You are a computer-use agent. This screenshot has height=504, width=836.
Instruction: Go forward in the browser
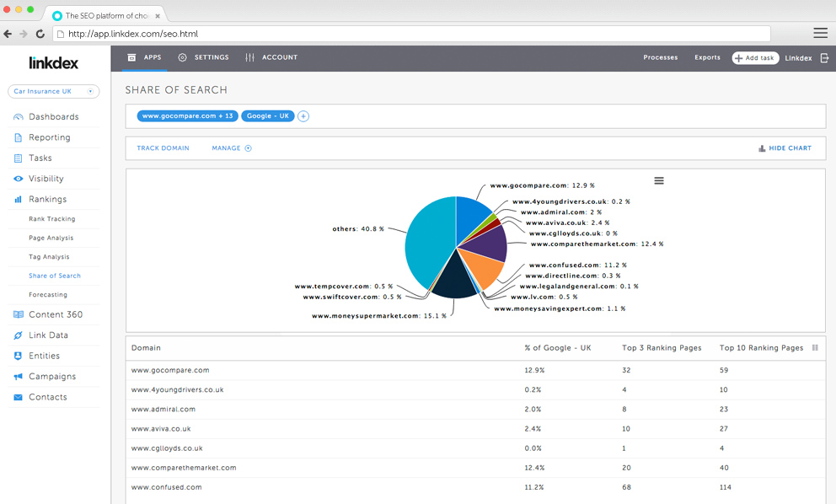tap(24, 34)
